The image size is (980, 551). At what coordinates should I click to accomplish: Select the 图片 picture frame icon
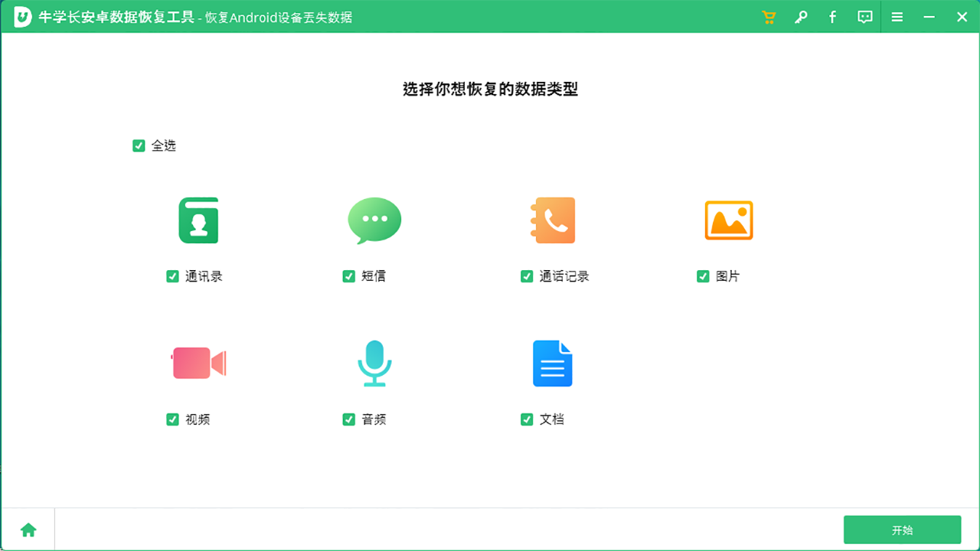click(x=728, y=220)
